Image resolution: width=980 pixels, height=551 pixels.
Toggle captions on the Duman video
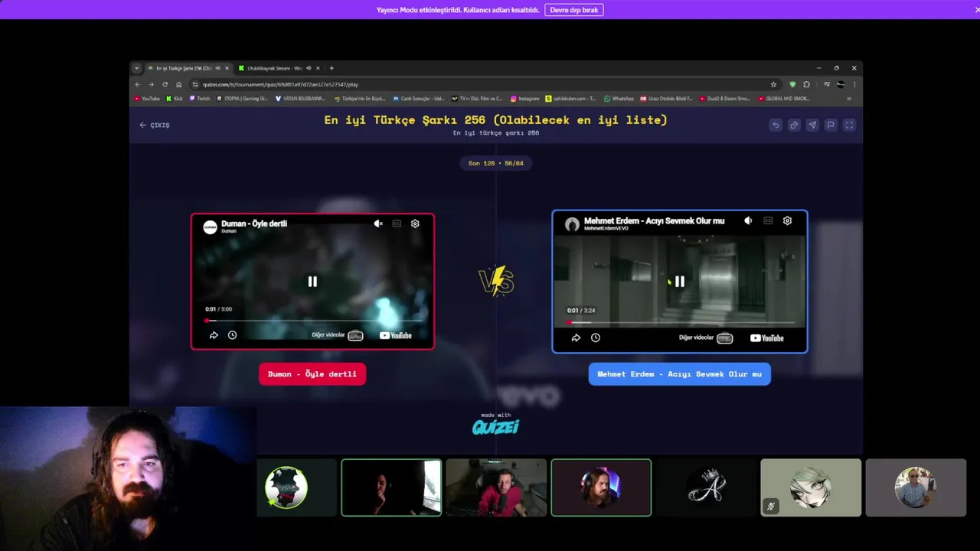point(397,223)
